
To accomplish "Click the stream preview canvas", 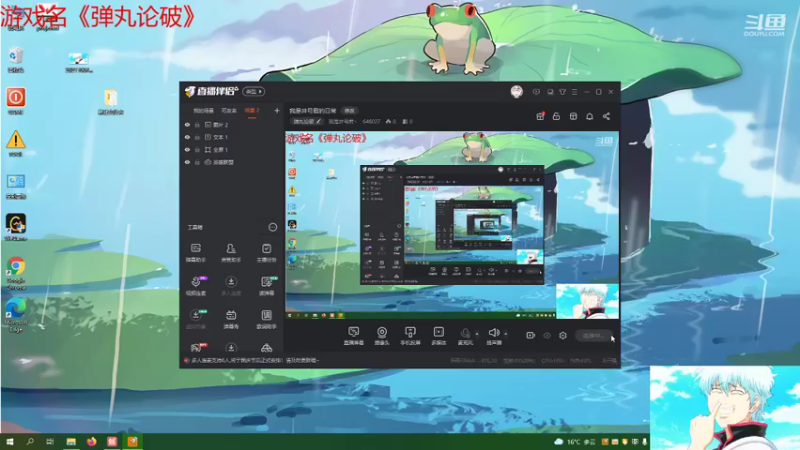I will [452, 225].
